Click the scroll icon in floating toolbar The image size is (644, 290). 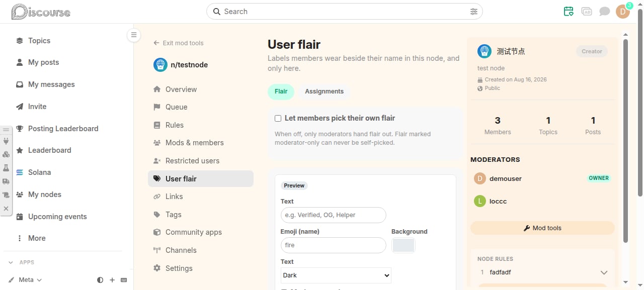pyautogui.click(x=6, y=195)
